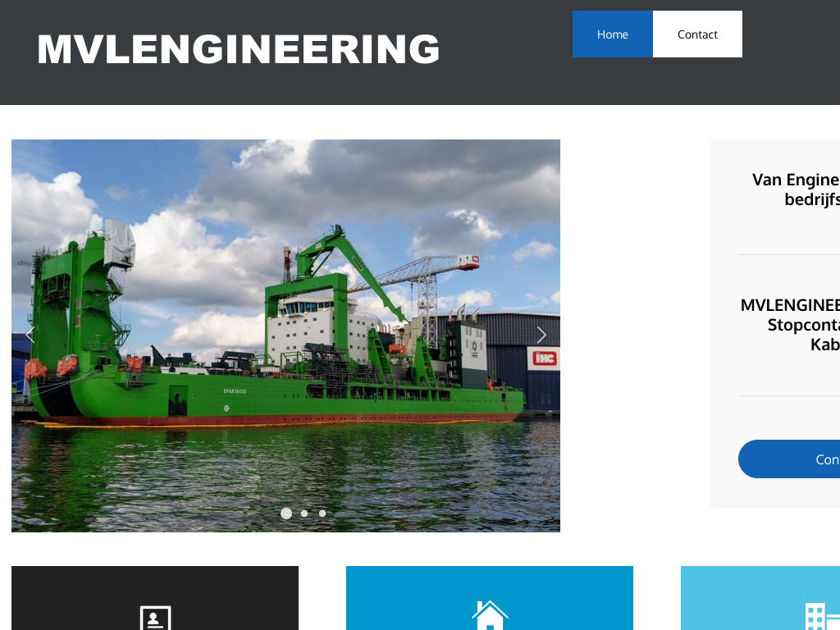Open the Home menu item
The height and width of the screenshot is (630, 840).
[x=612, y=34]
